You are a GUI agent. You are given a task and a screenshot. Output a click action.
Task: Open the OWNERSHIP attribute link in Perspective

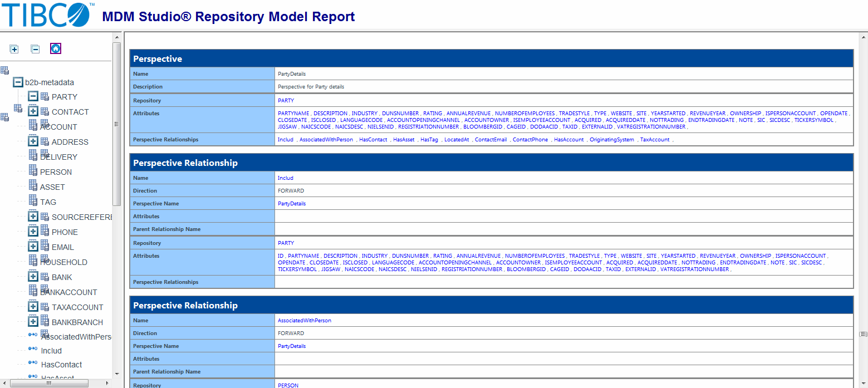click(x=746, y=113)
